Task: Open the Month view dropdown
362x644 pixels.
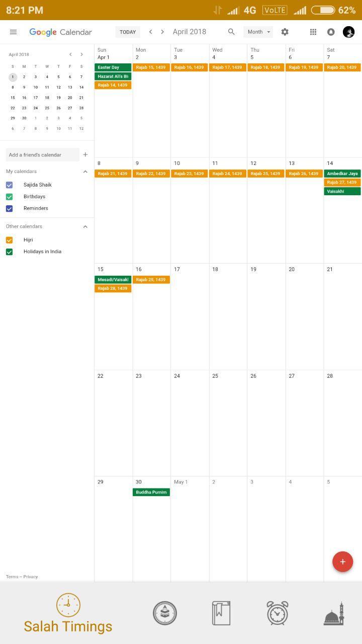Action: (x=258, y=32)
